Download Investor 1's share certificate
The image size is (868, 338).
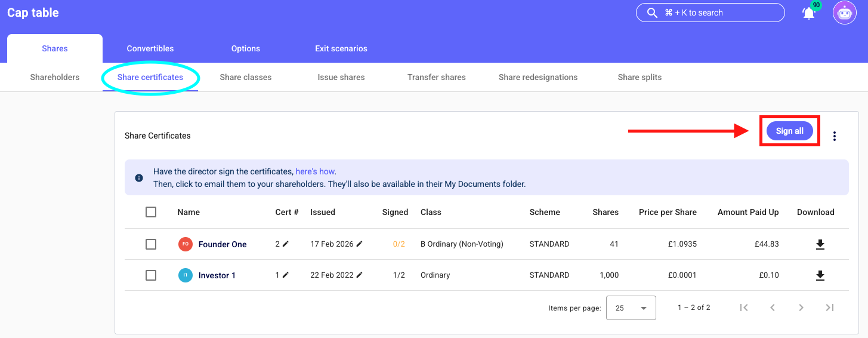820,275
